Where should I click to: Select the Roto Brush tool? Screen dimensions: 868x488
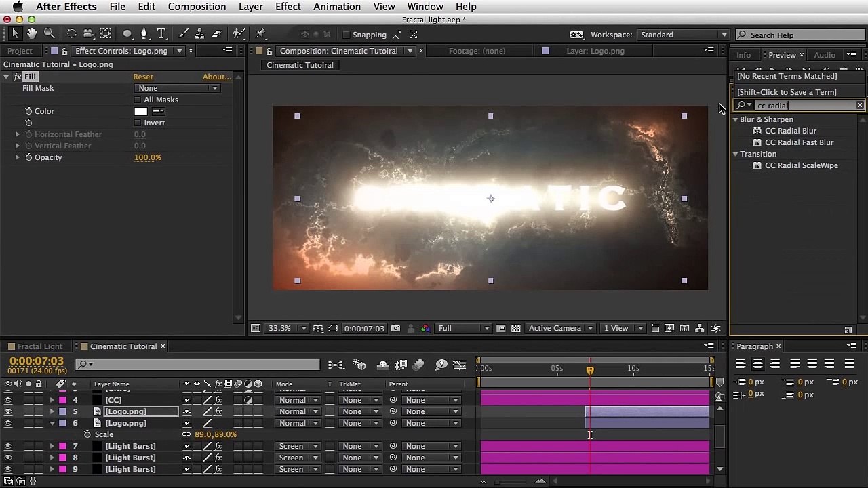239,33
